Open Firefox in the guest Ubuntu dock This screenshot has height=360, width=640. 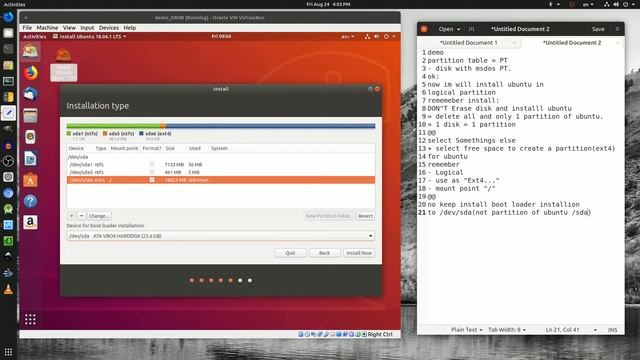click(31, 73)
